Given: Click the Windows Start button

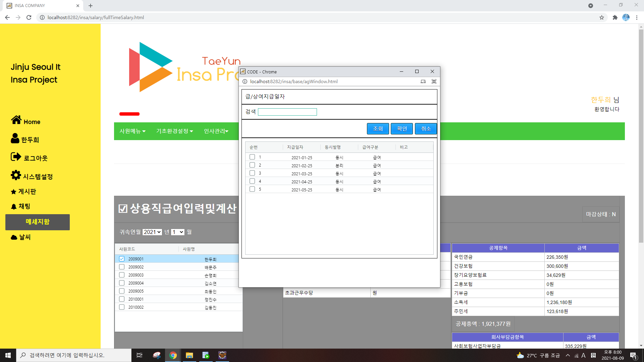Looking at the screenshot, I should [8, 355].
